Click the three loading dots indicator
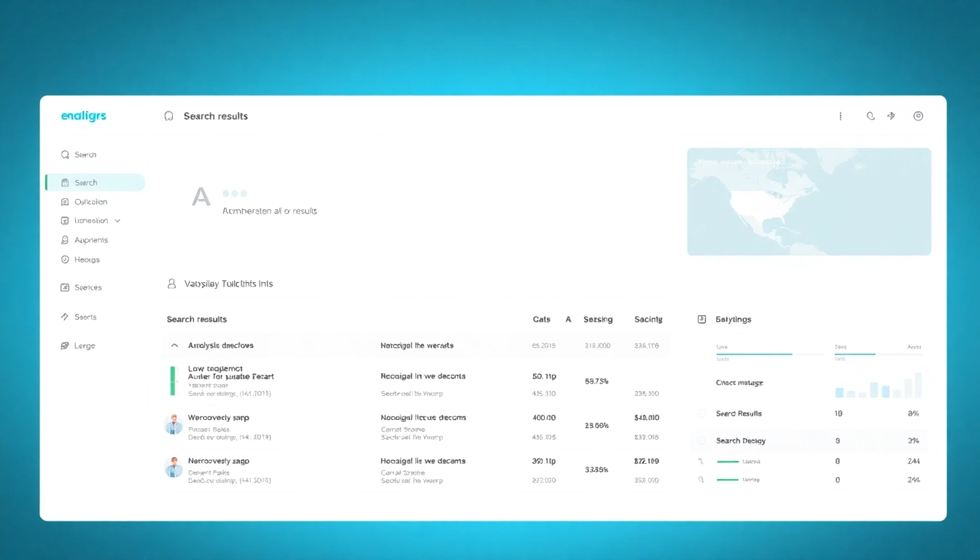 235,193
